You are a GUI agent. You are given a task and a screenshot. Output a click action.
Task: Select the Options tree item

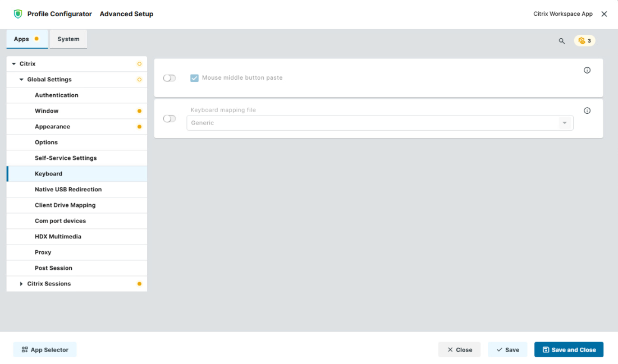pyautogui.click(x=77, y=142)
